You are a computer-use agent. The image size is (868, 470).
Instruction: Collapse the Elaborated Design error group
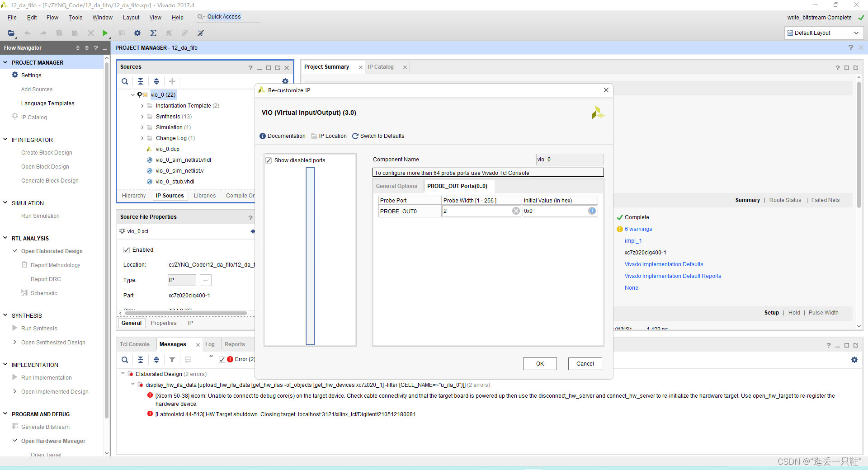coord(123,374)
